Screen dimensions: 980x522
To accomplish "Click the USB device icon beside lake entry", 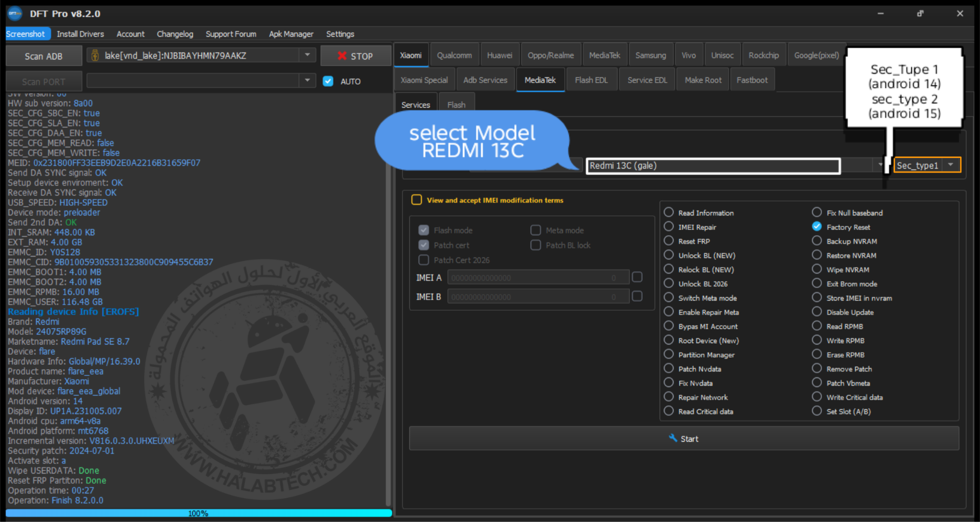I will click(x=95, y=56).
